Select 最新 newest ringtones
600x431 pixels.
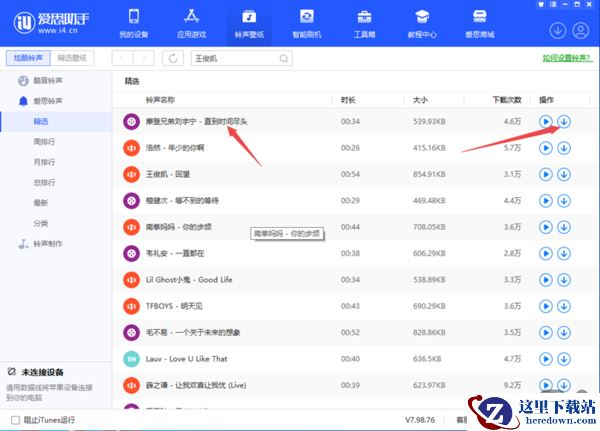click(x=41, y=202)
